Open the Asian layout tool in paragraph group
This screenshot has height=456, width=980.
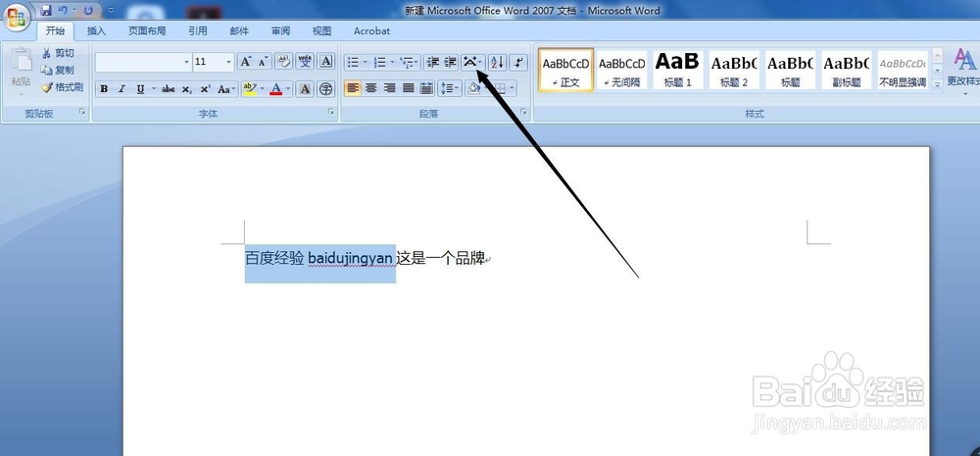[472, 62]
